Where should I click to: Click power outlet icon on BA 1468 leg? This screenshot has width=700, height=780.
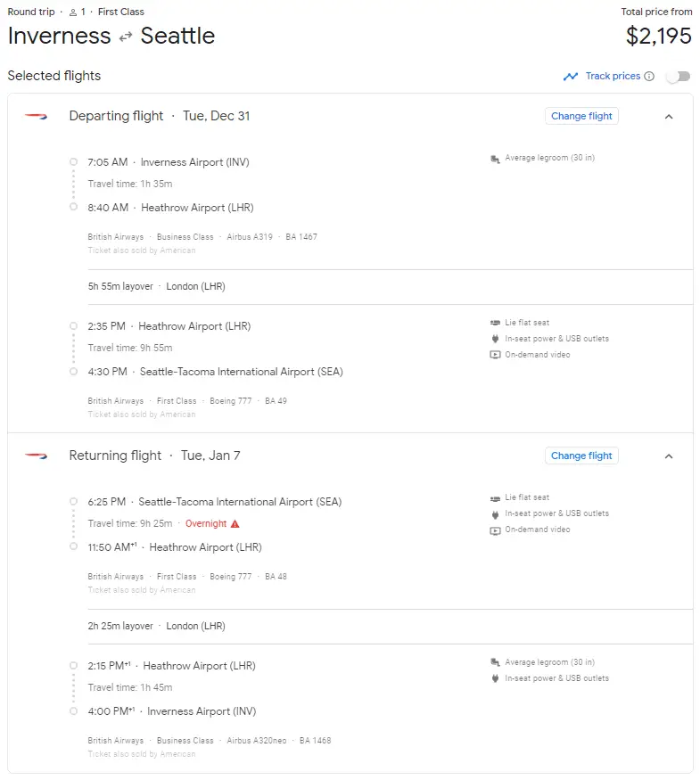tap(495, 678)
